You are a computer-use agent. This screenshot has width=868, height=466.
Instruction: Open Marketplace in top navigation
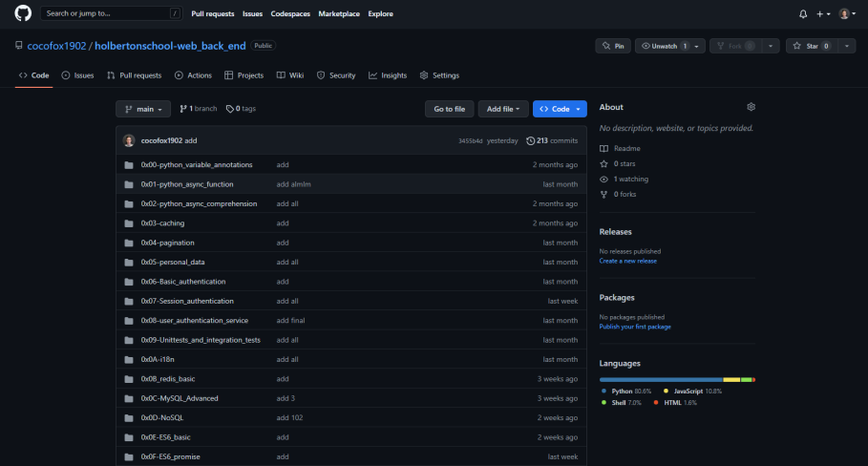coord(339,13)
